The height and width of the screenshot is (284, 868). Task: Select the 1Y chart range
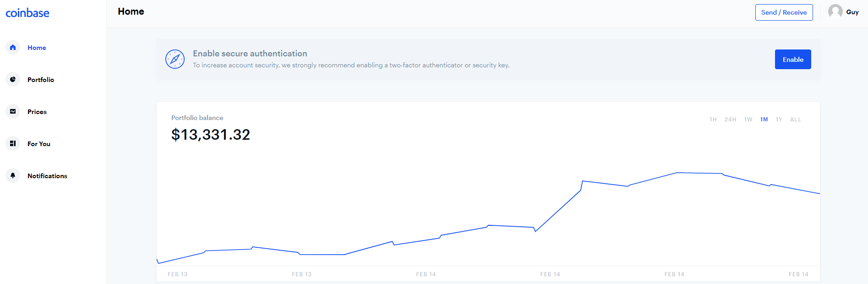pos(779,120)
